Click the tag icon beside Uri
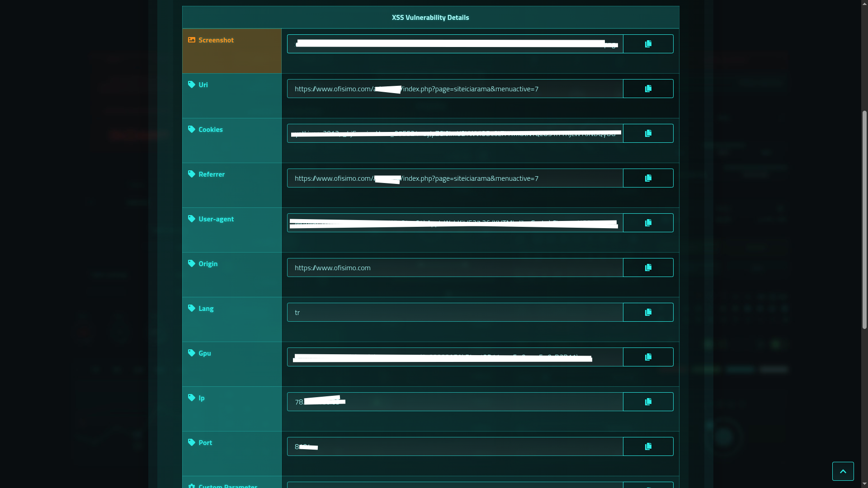 pos(192,84)
